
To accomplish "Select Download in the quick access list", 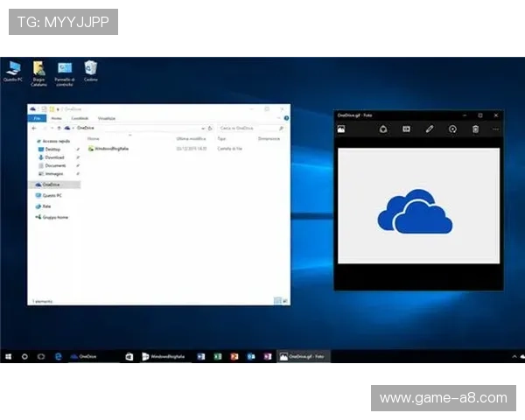I will (54, 157).
